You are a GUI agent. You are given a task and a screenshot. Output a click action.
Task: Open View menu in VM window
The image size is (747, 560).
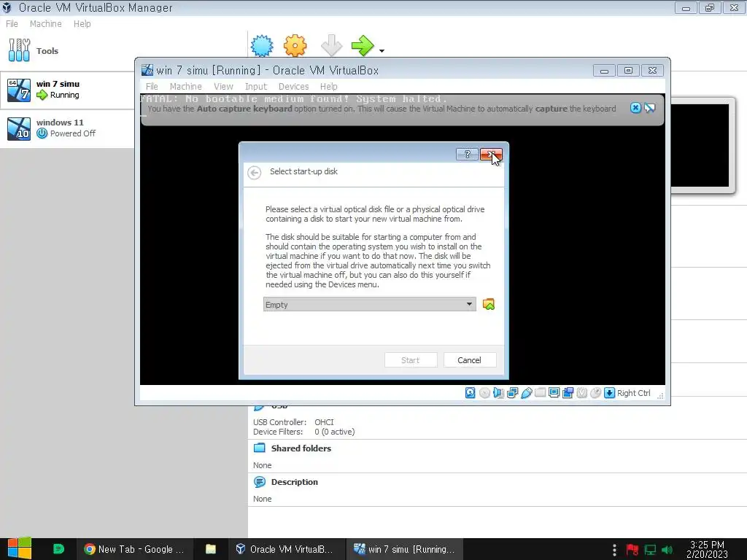coord(223,87)
